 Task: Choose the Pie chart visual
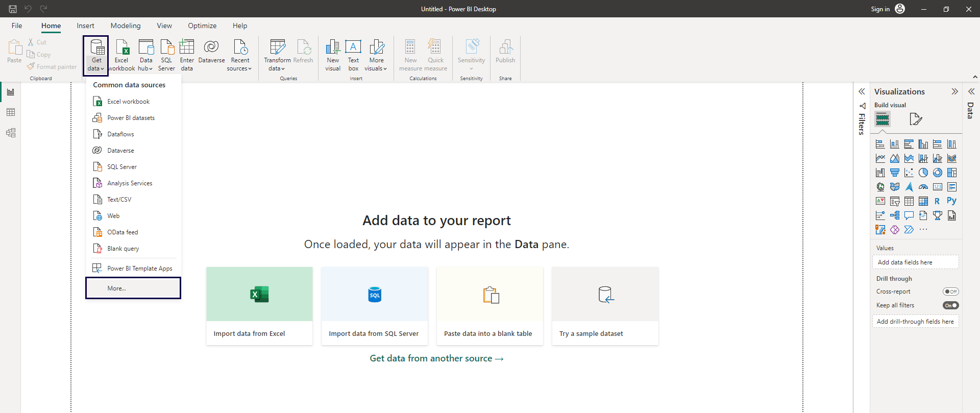pyautogui.click(x=923, y=173)
